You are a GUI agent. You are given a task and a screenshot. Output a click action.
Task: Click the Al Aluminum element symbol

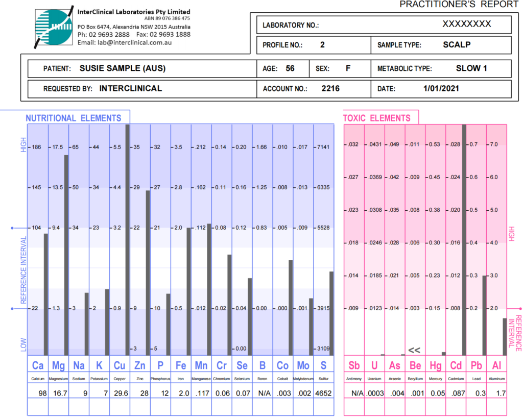point(496,366)
